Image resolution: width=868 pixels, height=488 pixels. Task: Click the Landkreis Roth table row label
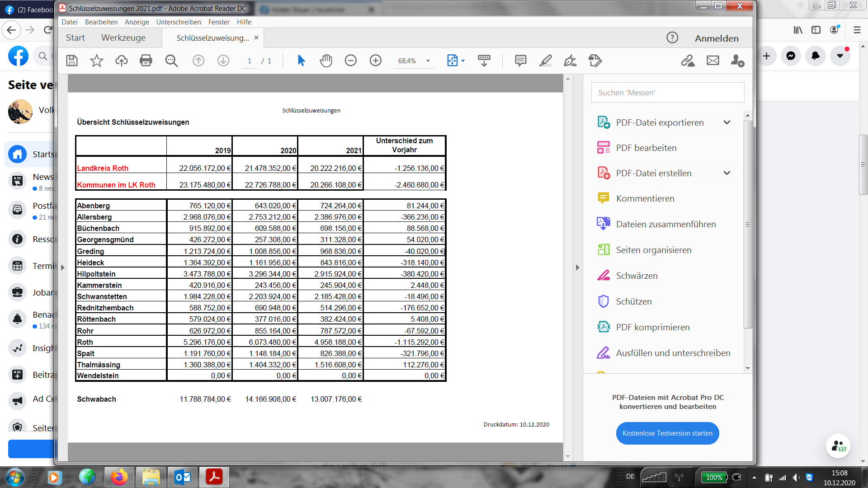103,168
